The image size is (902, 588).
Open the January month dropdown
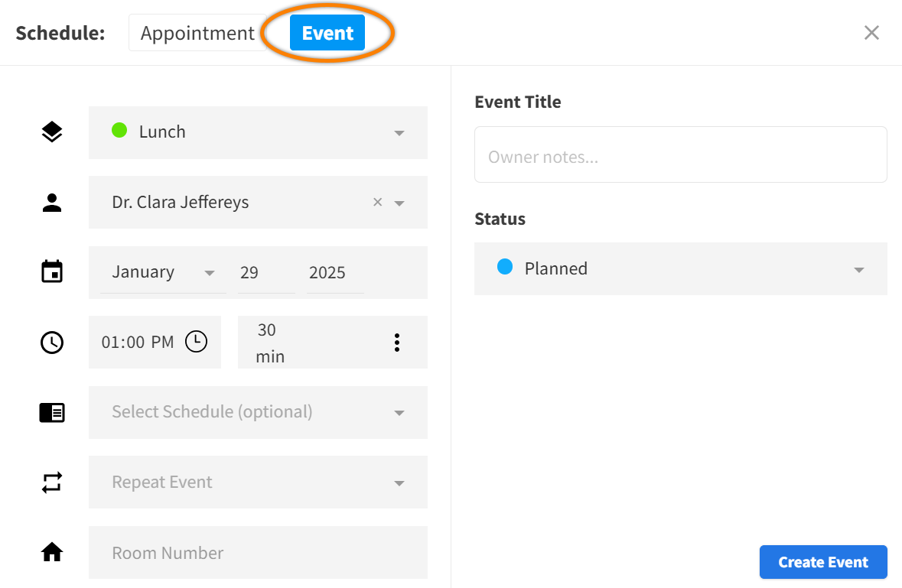(x=209, y=273)
